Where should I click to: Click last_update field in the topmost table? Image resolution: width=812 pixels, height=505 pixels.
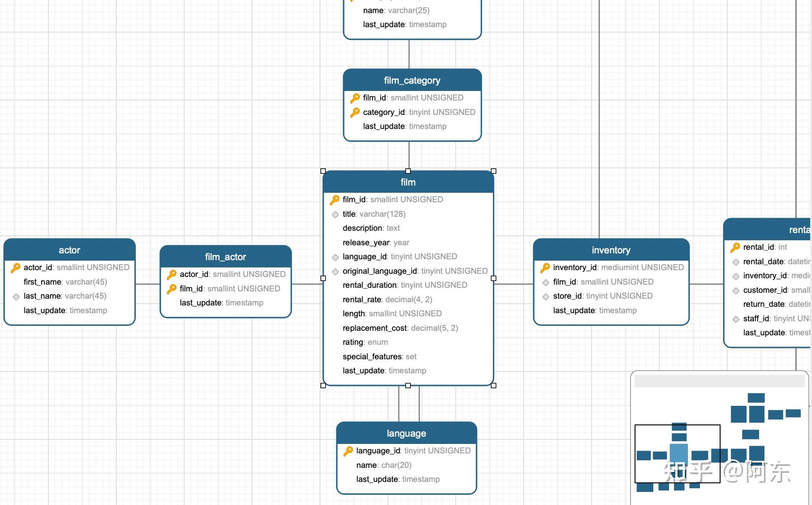point(405,24)
